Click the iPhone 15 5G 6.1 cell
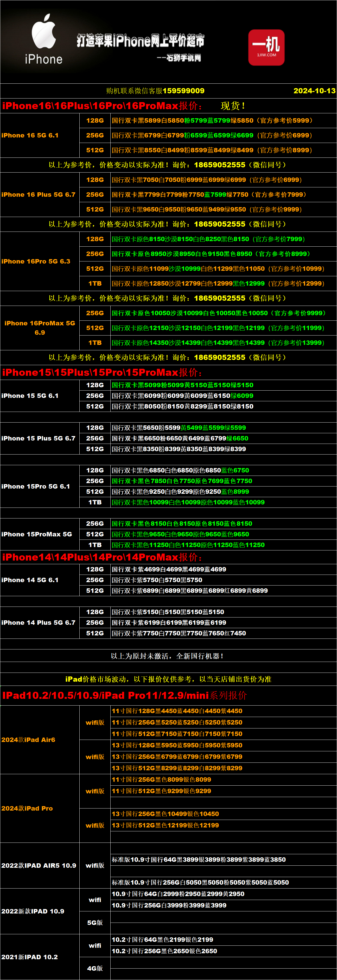337x980 pixels. tap(40, 396)
